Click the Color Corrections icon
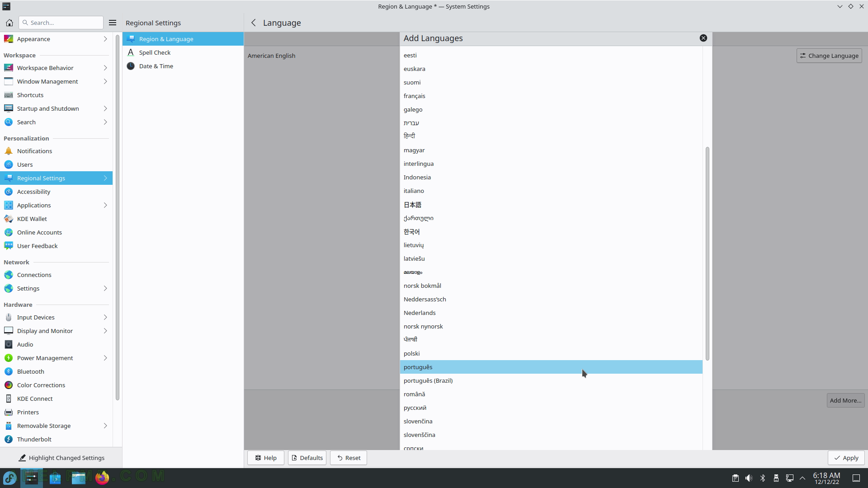Viewport: 868px width, 488px height. tap(9, 385)
